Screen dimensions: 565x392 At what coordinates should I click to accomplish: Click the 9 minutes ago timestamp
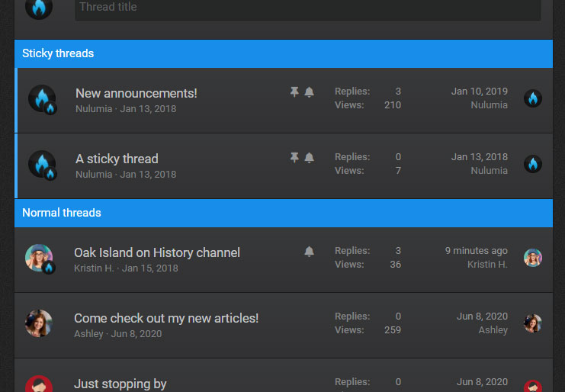476,251
